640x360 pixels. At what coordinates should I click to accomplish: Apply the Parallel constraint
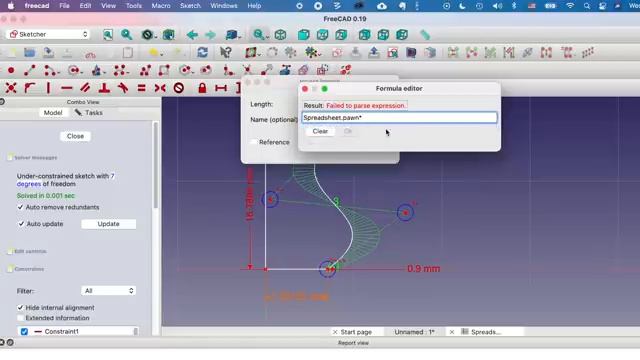[x=85, y=88]
